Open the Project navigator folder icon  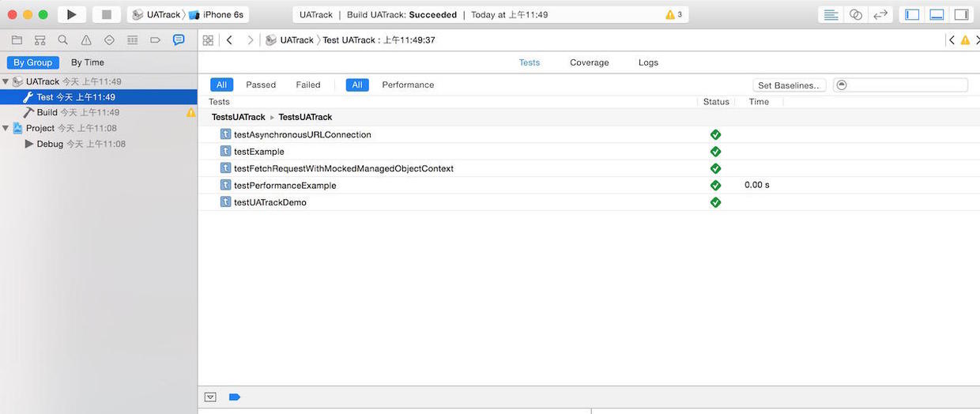(x=17, y=40)
